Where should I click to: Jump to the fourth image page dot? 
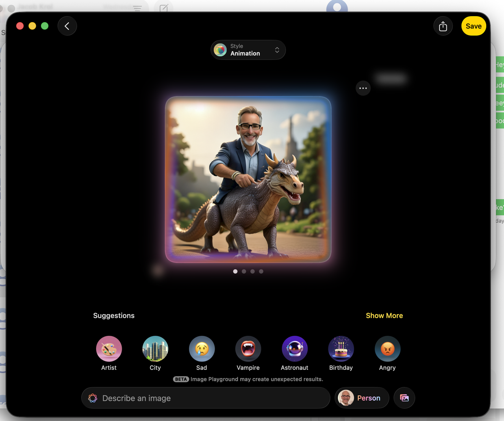(261, 271)
